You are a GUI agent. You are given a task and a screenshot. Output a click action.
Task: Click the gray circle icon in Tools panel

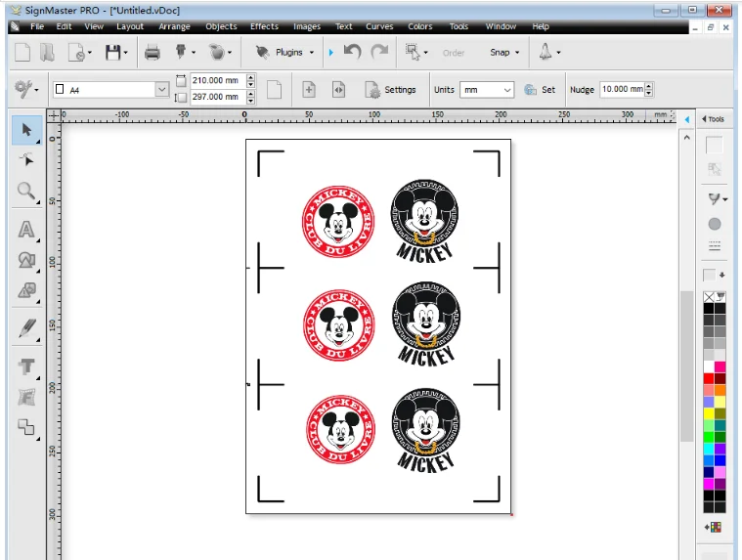click(714, 224)
